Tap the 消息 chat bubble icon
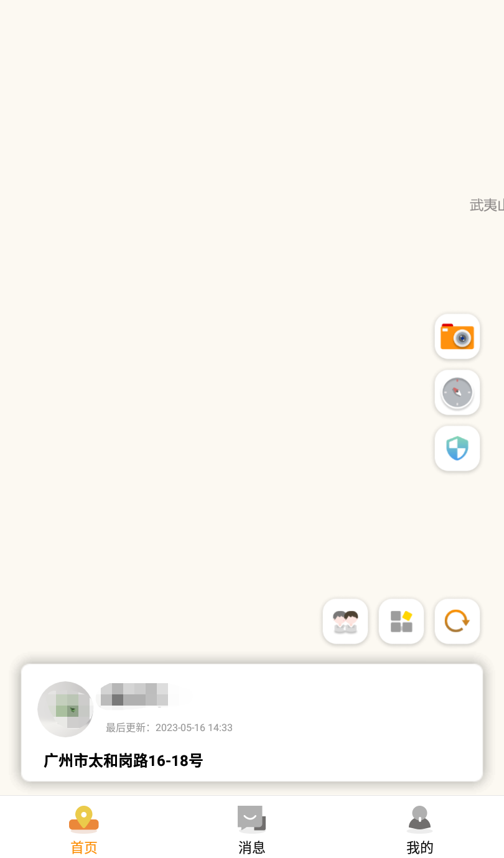 click(x=252, y=819)
